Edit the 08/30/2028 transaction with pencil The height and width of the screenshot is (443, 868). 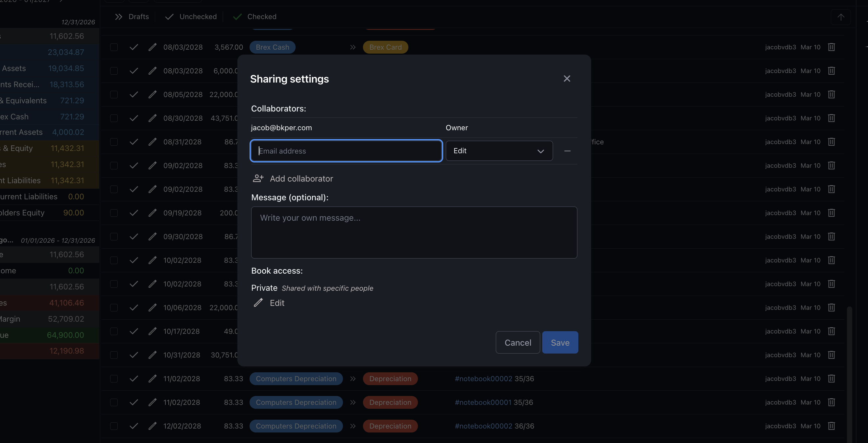[x=153, y=118]
